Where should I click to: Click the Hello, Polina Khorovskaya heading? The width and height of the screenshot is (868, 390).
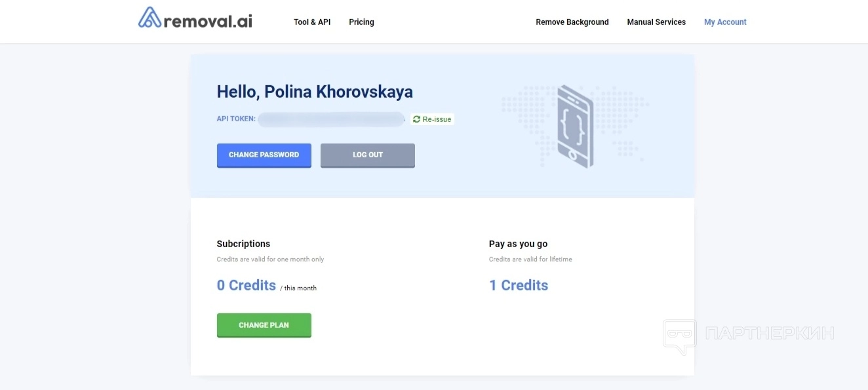(x=315, y=92)
